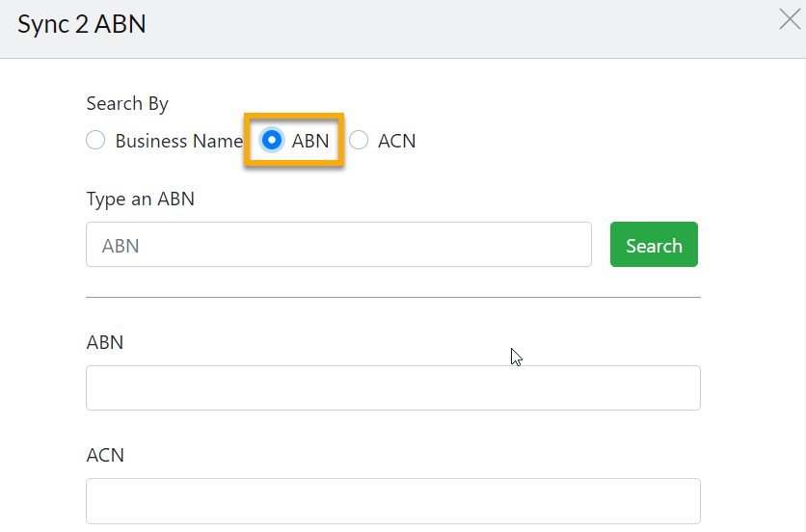Select the Business Name radio button
The height and width of the screenshot is (532, 806).
tap(95, 140)
